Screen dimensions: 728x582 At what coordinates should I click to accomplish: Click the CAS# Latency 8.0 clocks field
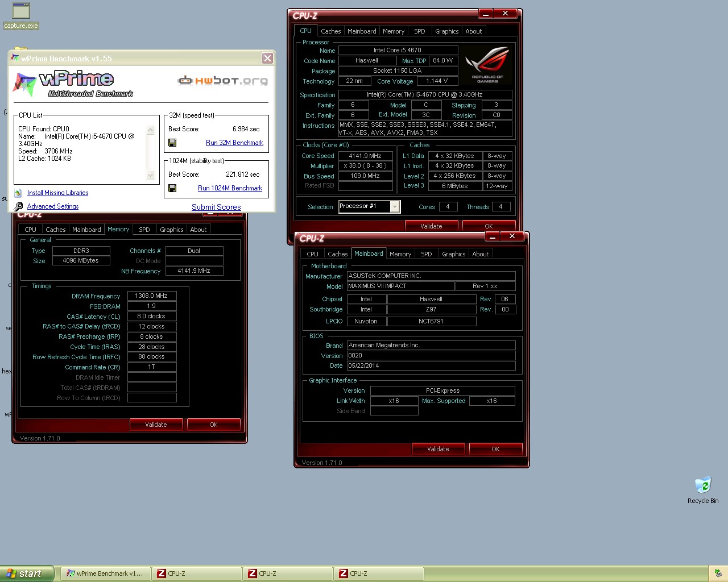151,316
